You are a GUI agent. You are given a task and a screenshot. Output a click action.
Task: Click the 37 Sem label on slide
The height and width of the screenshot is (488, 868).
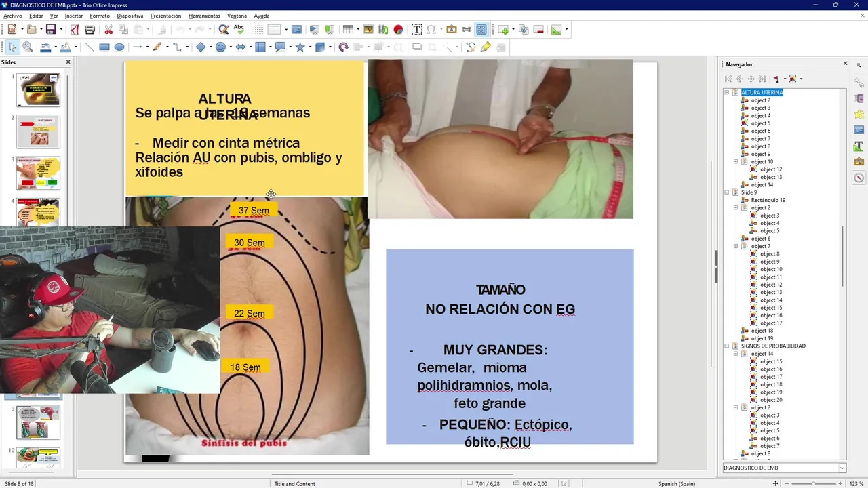254,211
